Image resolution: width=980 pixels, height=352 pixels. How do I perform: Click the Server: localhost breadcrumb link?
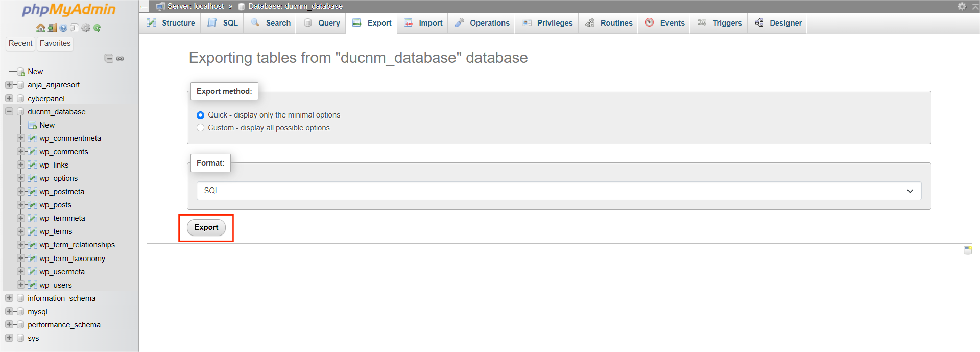(x=195, y=6)
